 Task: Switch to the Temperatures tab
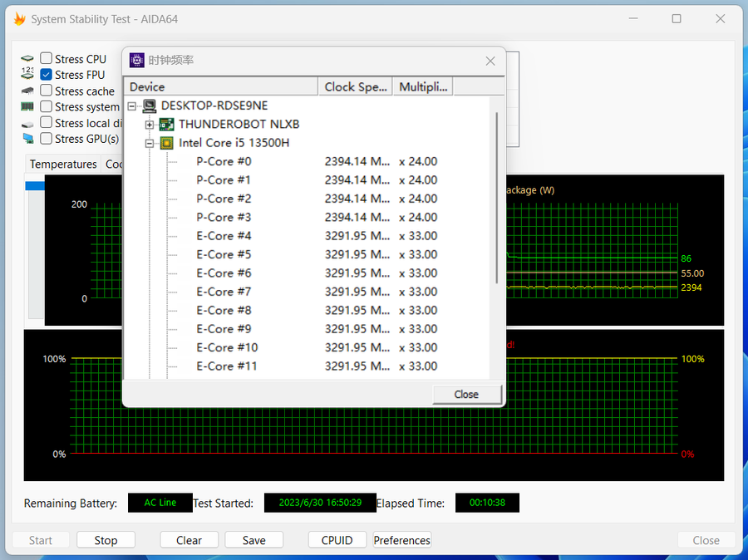coord(63,164)
